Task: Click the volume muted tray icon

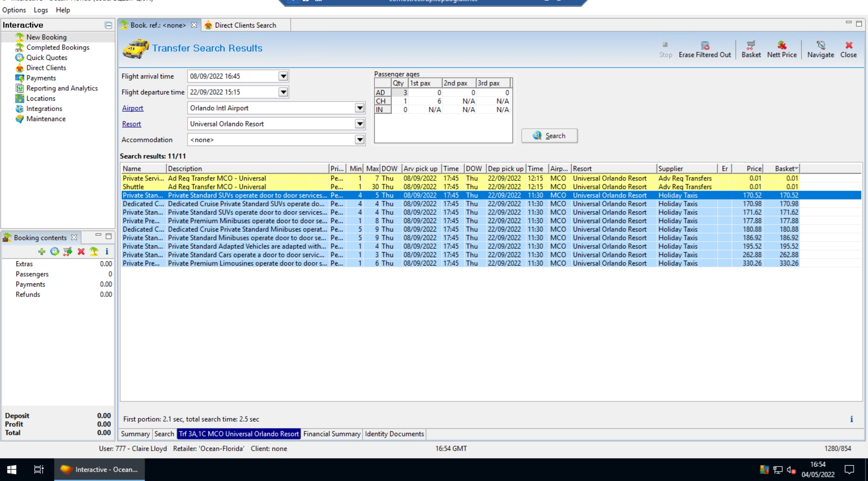Action: pyautogui.click(x=791, y=470)
